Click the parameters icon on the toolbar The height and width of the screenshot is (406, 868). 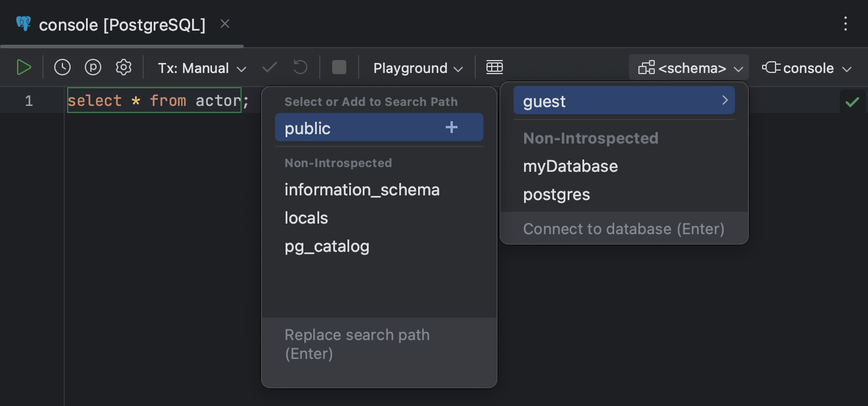coord(93,67)
